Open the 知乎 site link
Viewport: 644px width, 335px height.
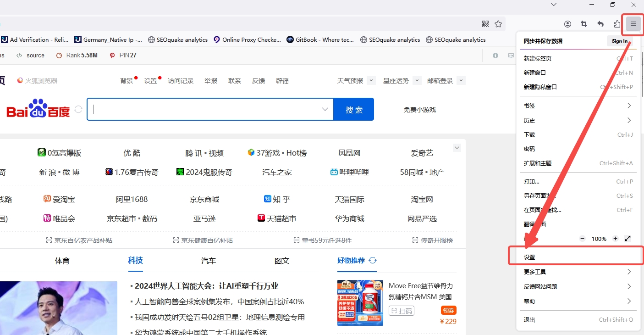point(277,199)
